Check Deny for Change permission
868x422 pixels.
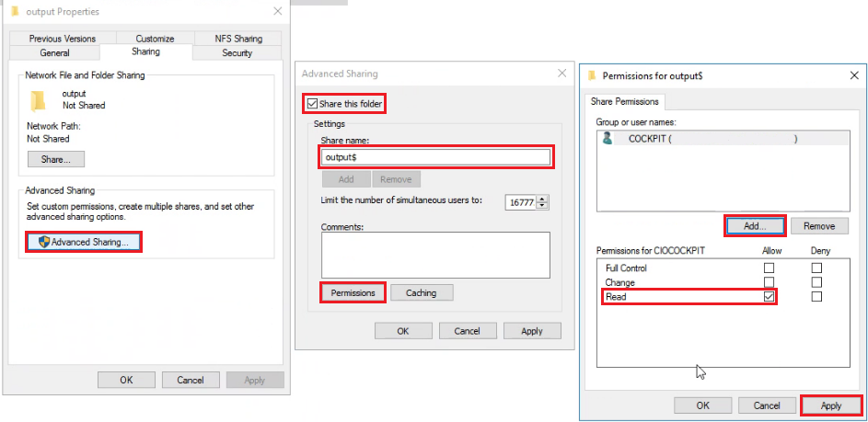pos(816,282)
